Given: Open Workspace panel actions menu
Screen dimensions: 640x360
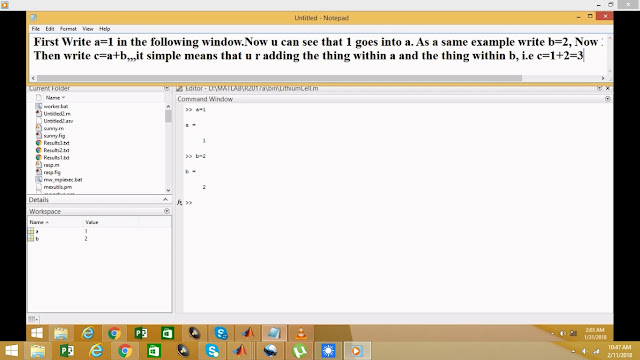Looking at the screenshot, I should [167, 211].
